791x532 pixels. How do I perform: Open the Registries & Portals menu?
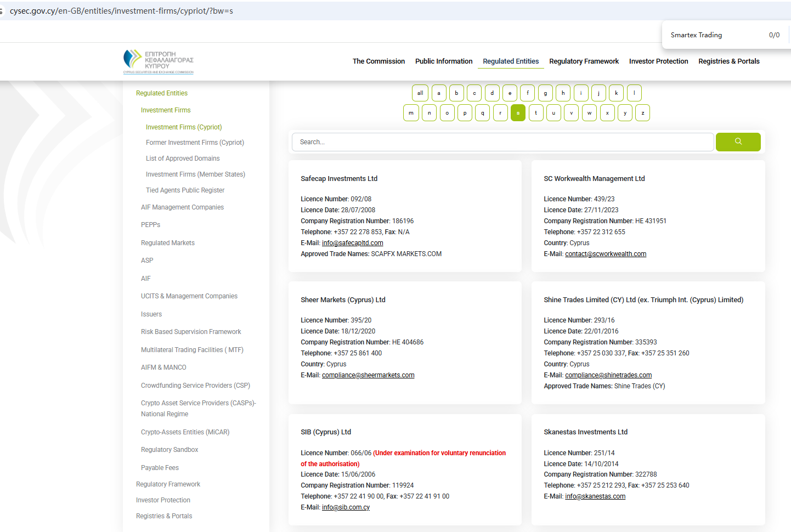point(728,61)
